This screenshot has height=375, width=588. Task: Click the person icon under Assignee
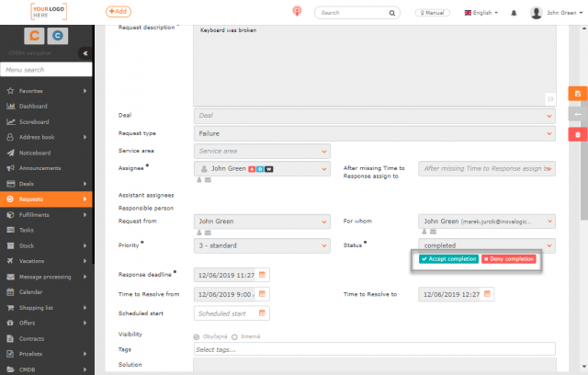(x=199, y=180)
